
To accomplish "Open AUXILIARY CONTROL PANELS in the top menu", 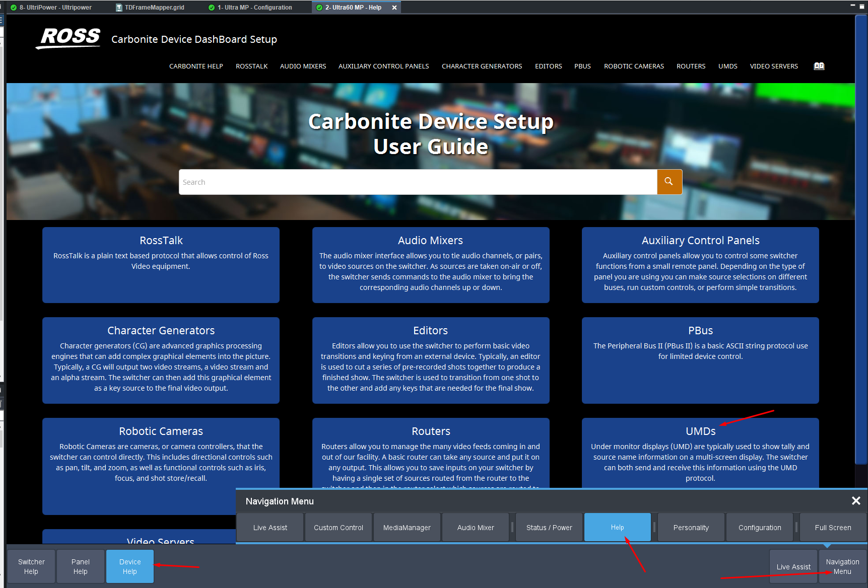I will (x=384, y=66).
